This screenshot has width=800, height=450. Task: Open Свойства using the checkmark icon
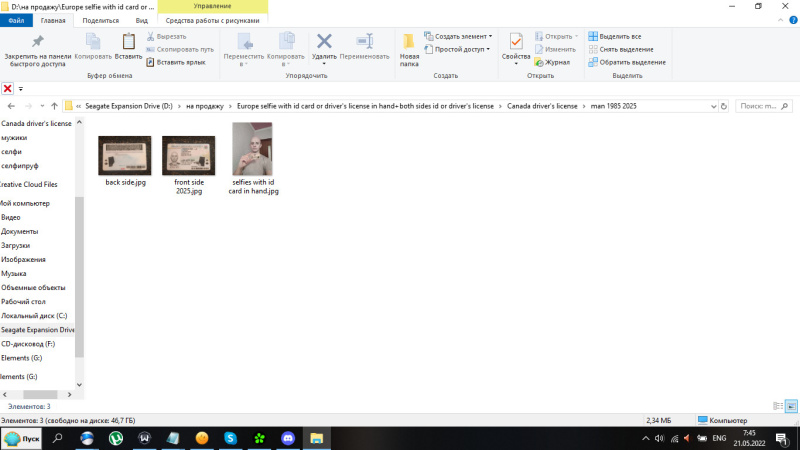tap(516, 42)
